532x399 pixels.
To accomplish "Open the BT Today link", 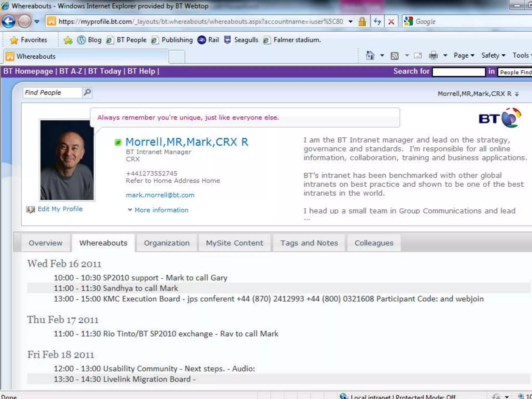I will (105, 71).
